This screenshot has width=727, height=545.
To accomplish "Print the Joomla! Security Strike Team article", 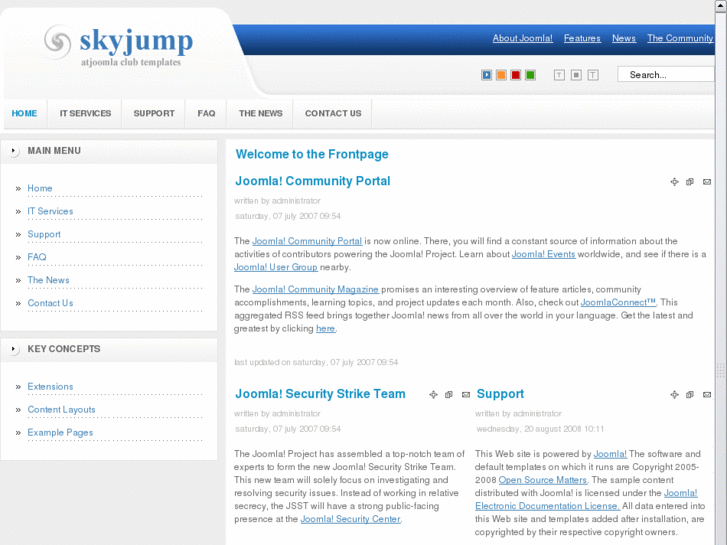I will [449, 395].
